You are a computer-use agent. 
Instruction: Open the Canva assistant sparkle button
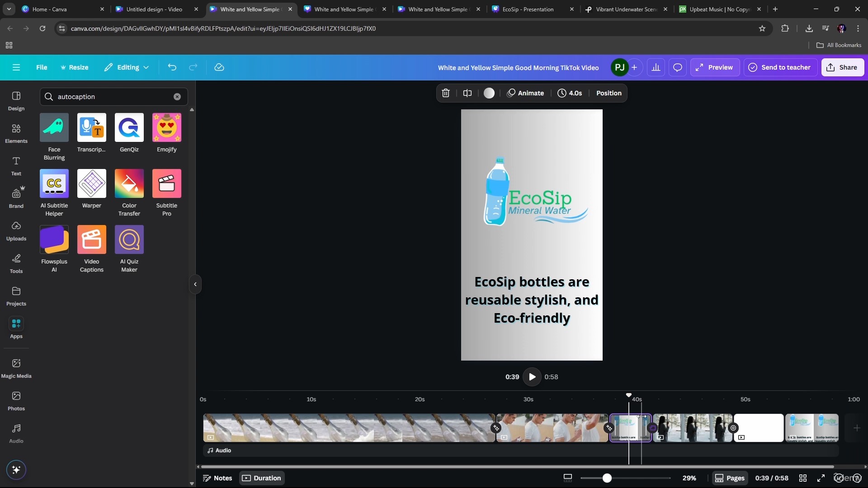(x=16, y=470)
